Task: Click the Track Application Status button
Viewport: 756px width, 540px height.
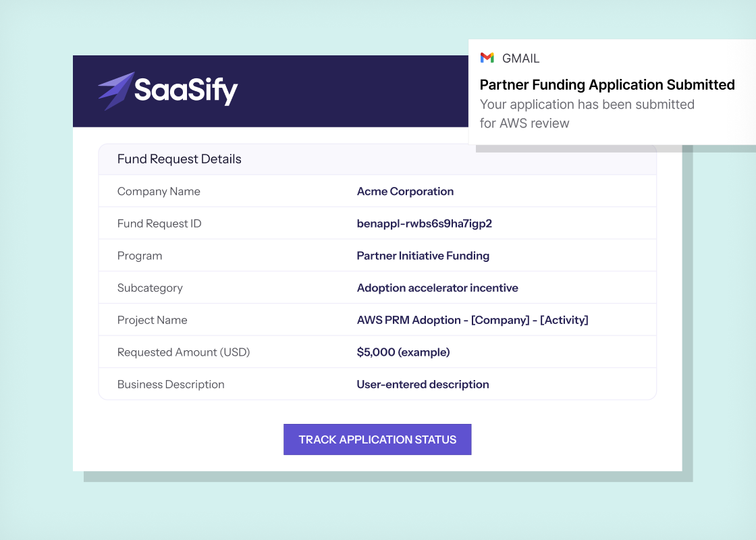Action: click(x=377, y=439)
